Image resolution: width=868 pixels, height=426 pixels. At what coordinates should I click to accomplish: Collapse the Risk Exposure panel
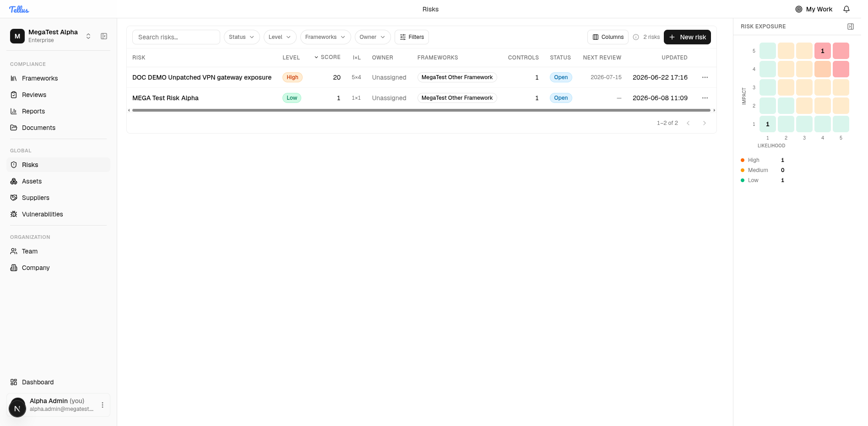(851, 27)
